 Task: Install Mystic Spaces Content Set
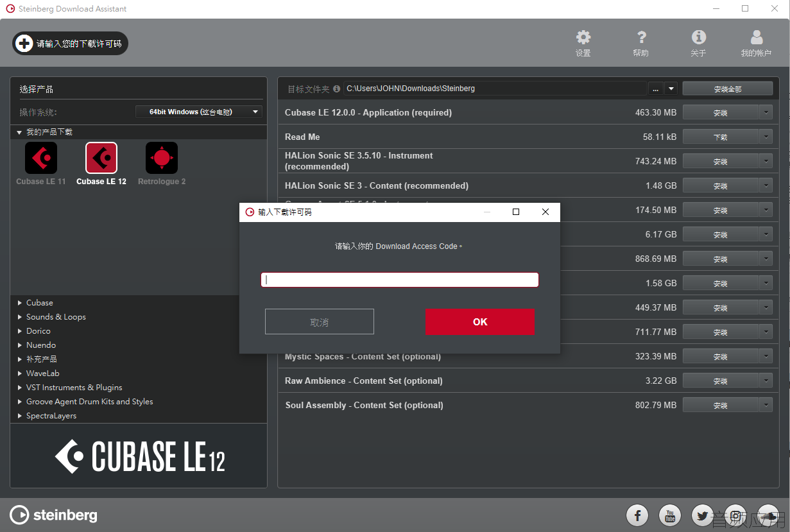720,356
